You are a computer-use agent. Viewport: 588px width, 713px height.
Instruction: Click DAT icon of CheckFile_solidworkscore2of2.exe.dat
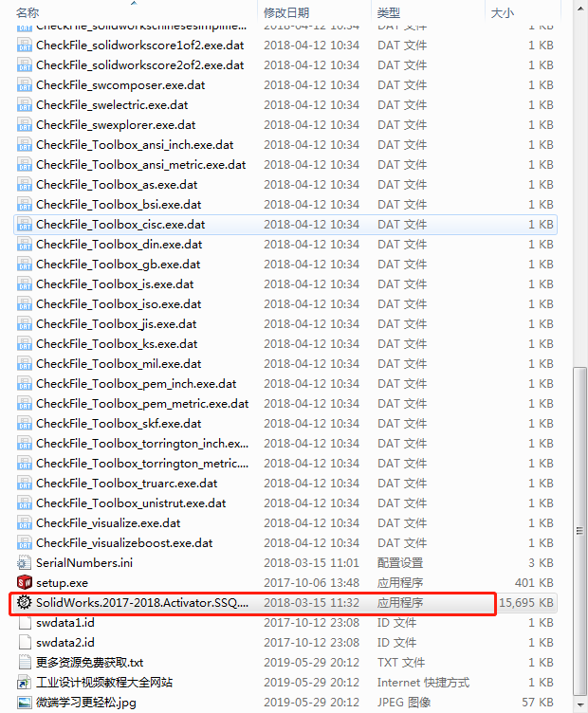[x=24, y=65]
